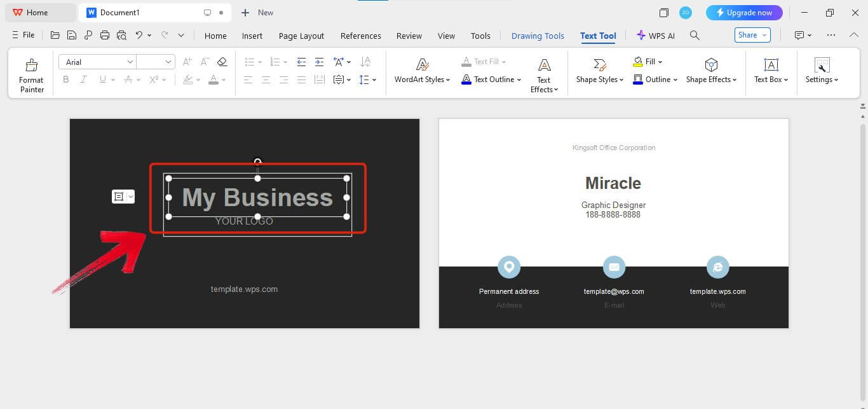This screenshot has height=409, width=868.
Task: Click the layout options icon beside the text box
Action: point(118,197)
